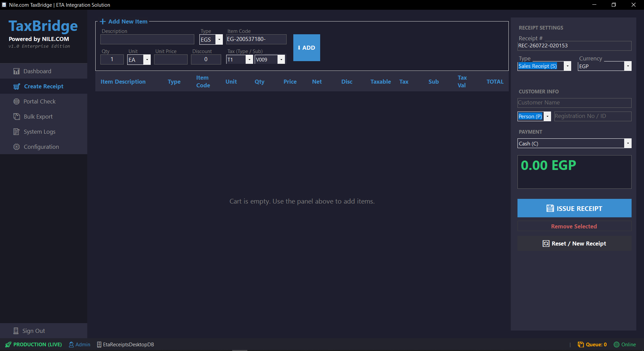The width and height of the screenshot is (644, 351).
Task: Click the Customer Name field
Action: (574, 103)
